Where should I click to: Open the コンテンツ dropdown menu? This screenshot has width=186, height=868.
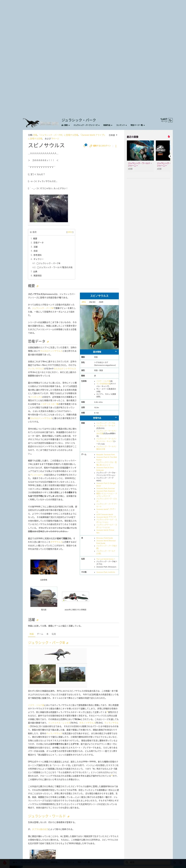pyautogui.click(x=122, y=125)
